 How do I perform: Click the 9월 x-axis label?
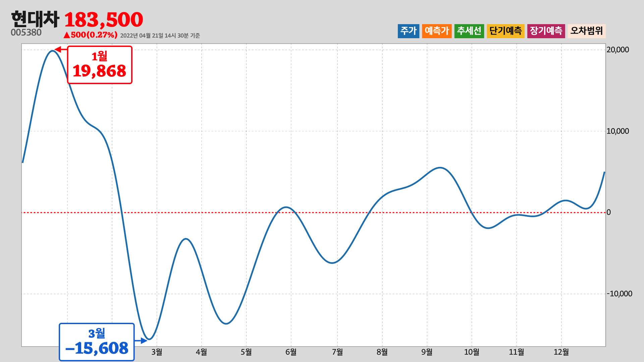pos(427,352)
